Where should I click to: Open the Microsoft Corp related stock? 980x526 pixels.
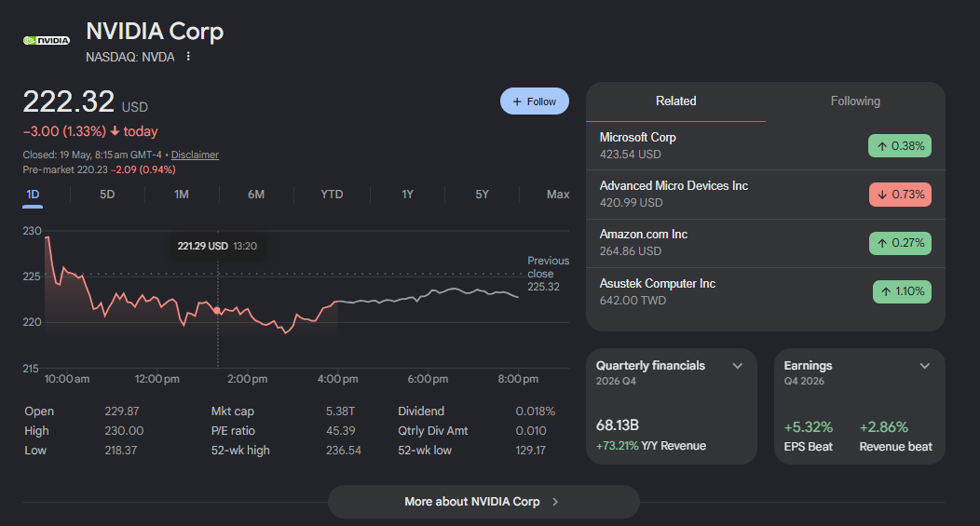766,145
